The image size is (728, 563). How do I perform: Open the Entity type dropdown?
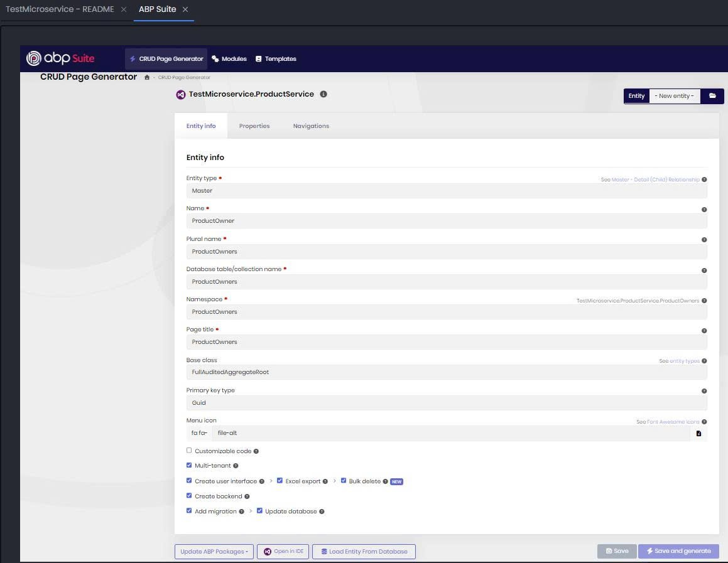(x=446, y=191)
